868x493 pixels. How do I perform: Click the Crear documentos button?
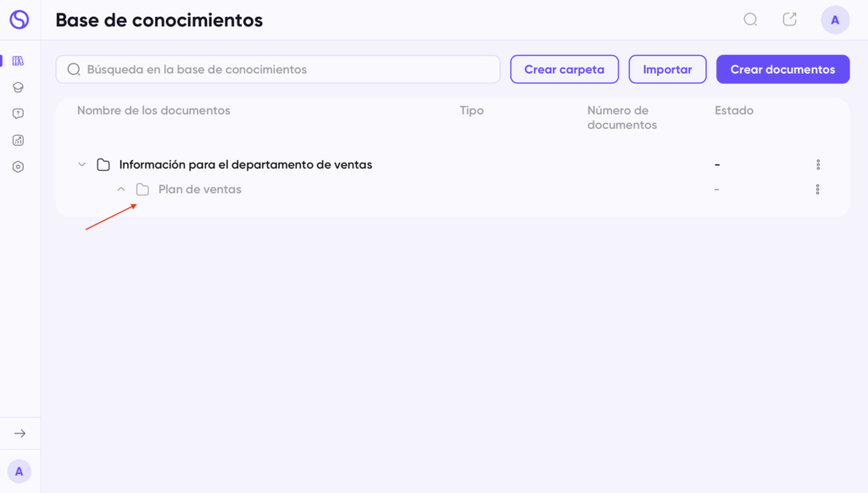coord(782,69)
